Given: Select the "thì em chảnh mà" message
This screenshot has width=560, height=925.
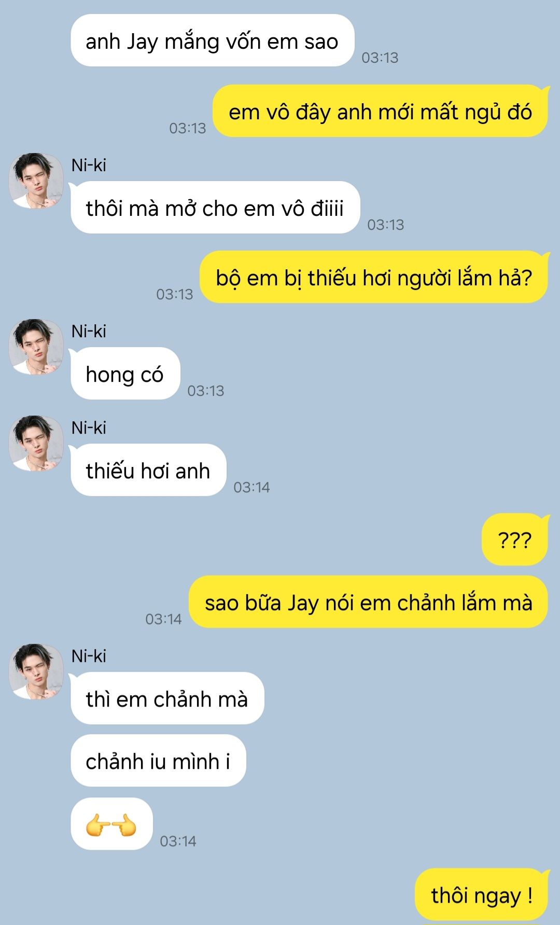Looking at the screenshot, I should (x=167, y=698).
